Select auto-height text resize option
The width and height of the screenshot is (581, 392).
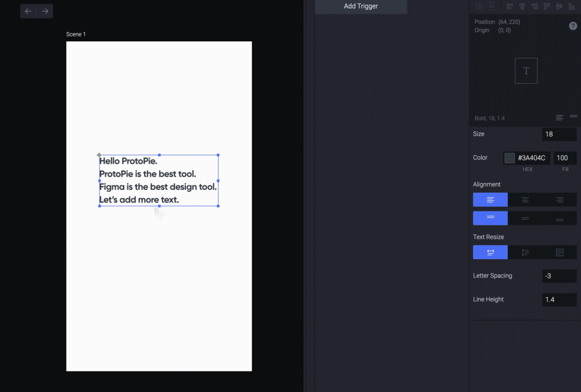coord(525,252)
